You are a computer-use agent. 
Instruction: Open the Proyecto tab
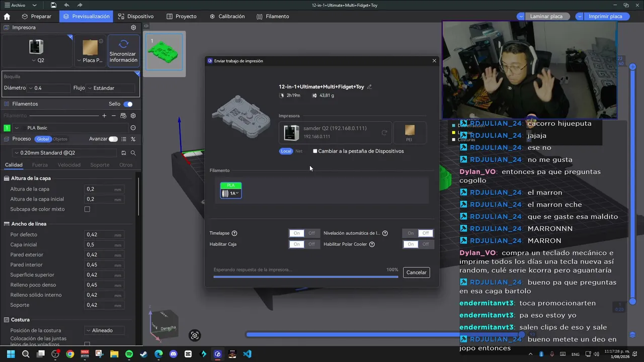182,16
